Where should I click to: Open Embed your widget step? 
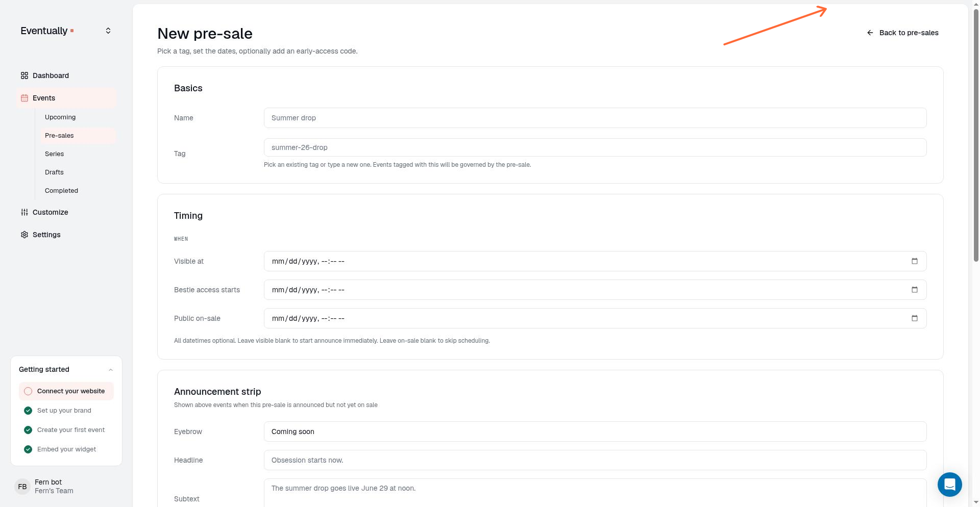(x=66, y=449)
